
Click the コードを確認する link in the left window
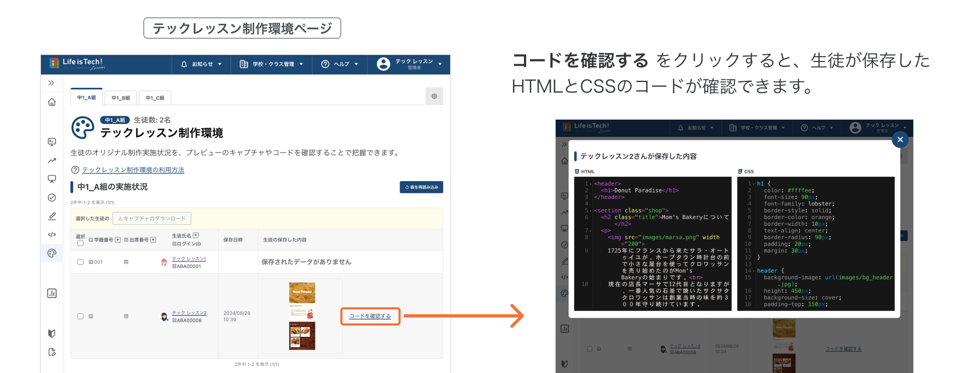tap(370, 316)
